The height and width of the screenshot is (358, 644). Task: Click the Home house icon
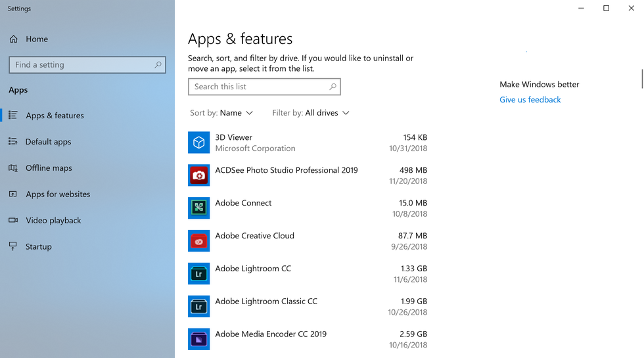(14, 39)
